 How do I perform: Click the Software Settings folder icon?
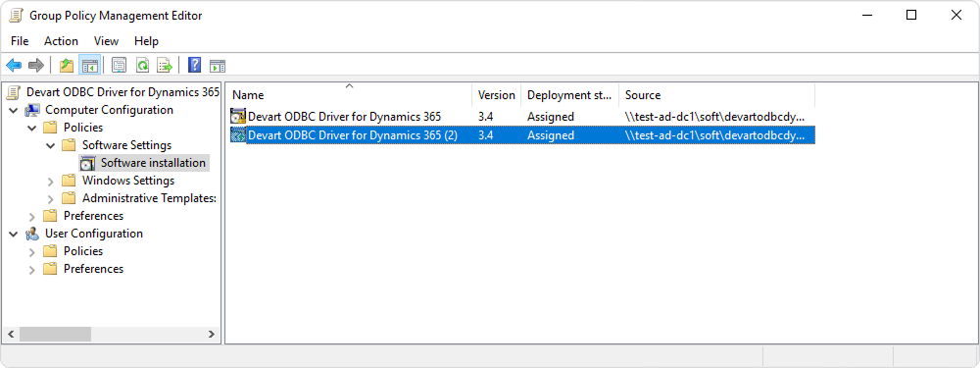69,145
